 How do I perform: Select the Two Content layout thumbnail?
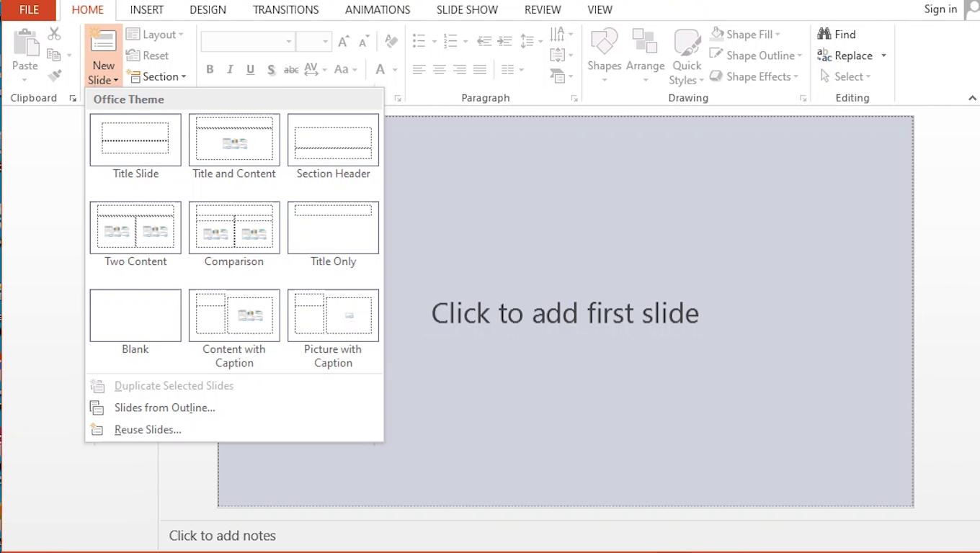coord(135,228)
